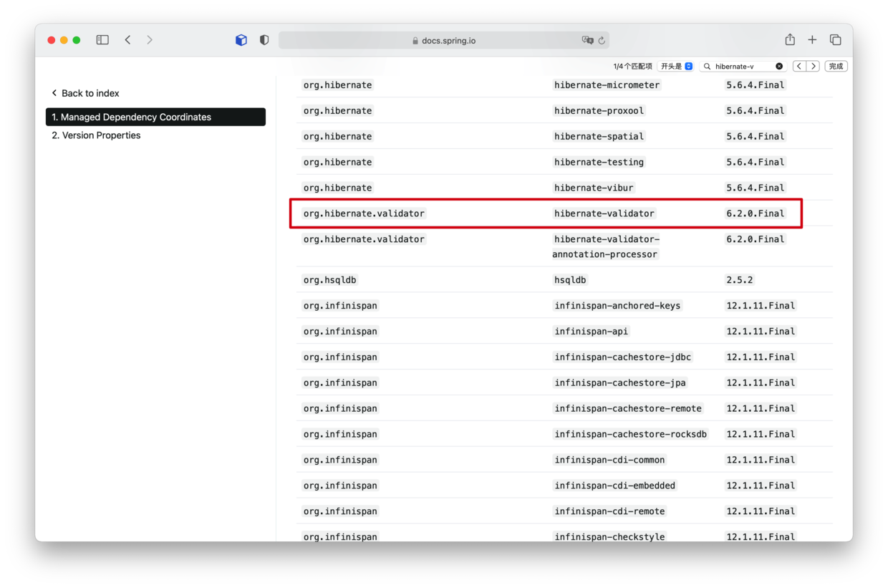888x588 pixels.
Task: Go back to the previous page
Action: [127, 40]
